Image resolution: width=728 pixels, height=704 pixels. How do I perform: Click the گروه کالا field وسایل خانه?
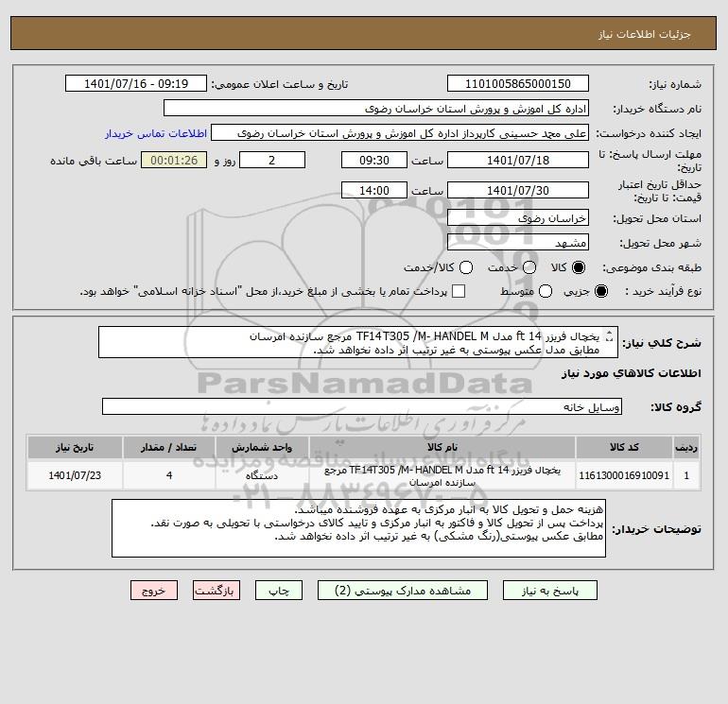pyautogui.click(x=362, y=406)
